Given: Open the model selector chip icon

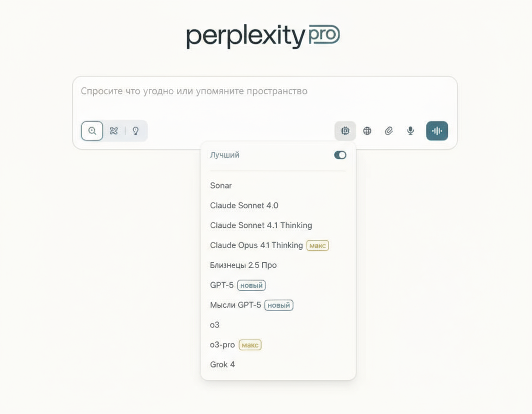Looking at the screenshot, I should 345,131.
